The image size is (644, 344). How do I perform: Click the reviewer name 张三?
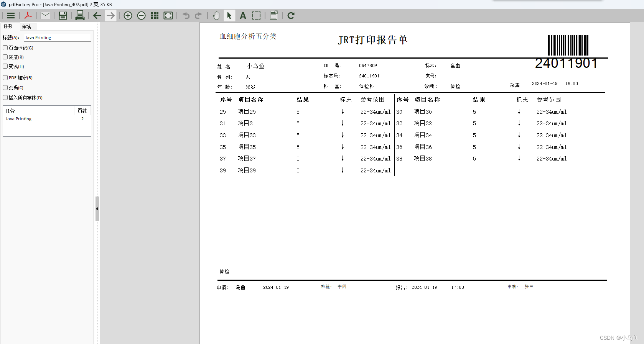coord(529,287)
